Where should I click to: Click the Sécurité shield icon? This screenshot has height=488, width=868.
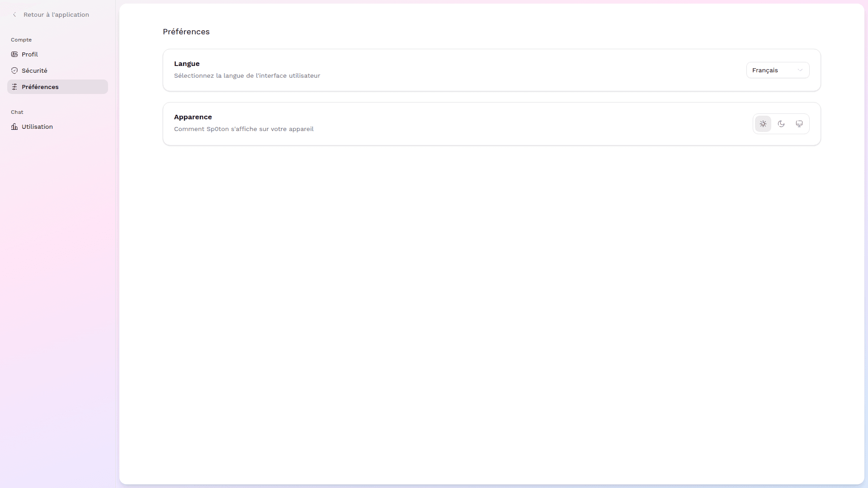14,70
